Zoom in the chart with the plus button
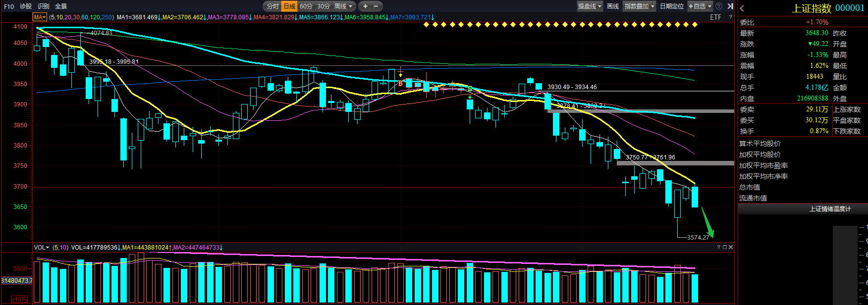This screenshot has width=868, height=305. coord(365,6)
